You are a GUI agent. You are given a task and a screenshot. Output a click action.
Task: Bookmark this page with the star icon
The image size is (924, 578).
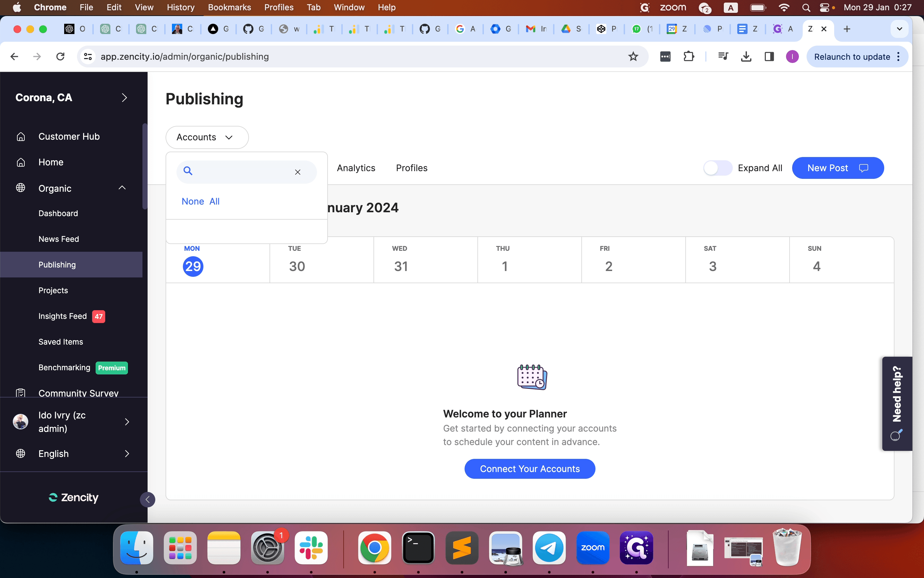click(633, 57)
